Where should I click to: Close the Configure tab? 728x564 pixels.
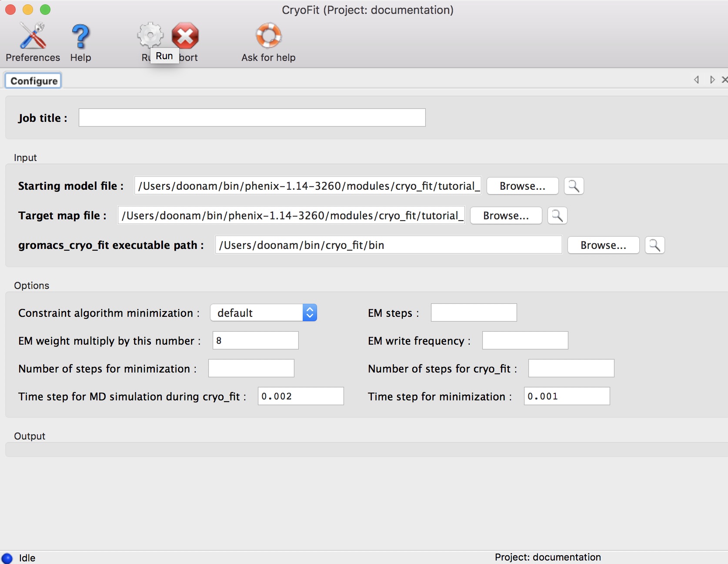click(725, 80)
